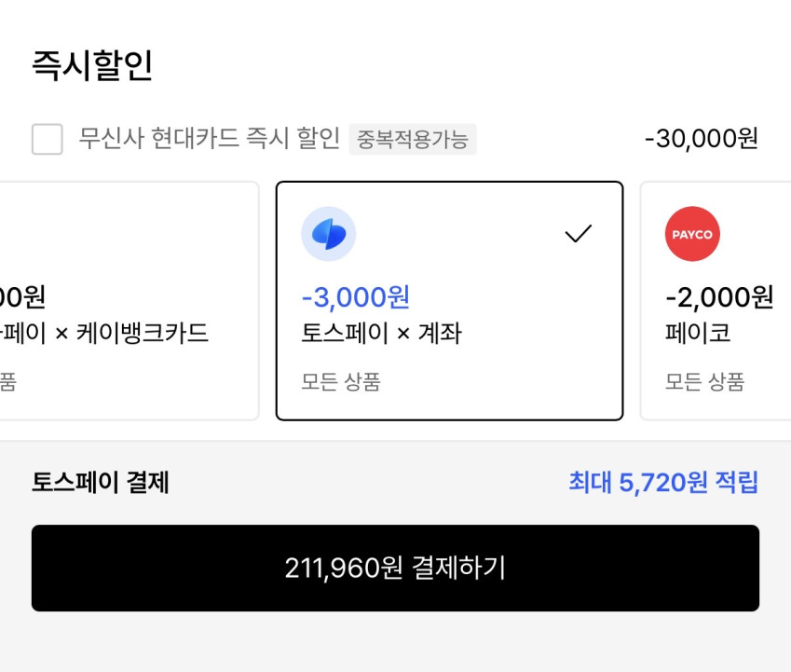Click the -2,000원 PAYCO discount amount
791x672 pixels.
719,297
